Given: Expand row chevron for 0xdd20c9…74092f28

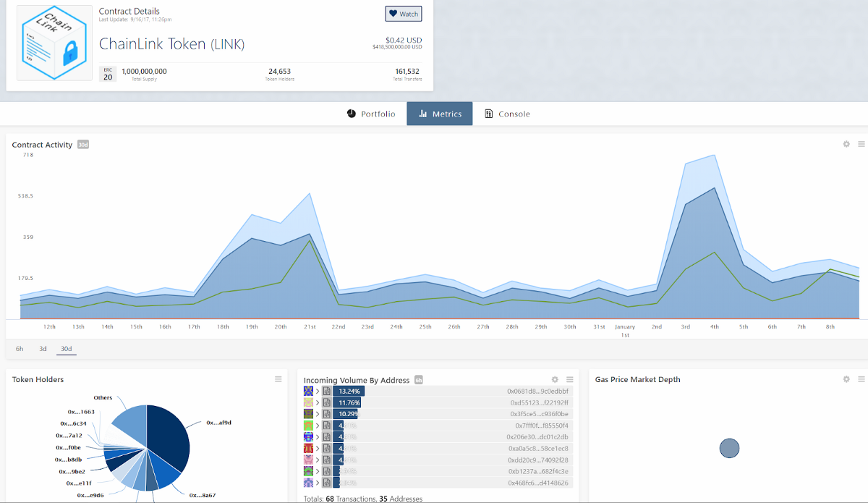Looking at the screenshot, I should [x=318, y=460].
